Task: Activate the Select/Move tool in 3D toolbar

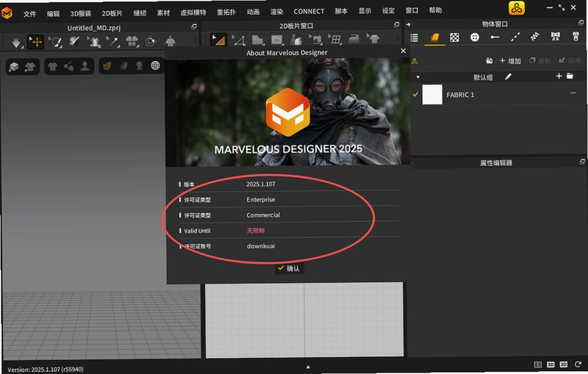Action: [36, 42]
